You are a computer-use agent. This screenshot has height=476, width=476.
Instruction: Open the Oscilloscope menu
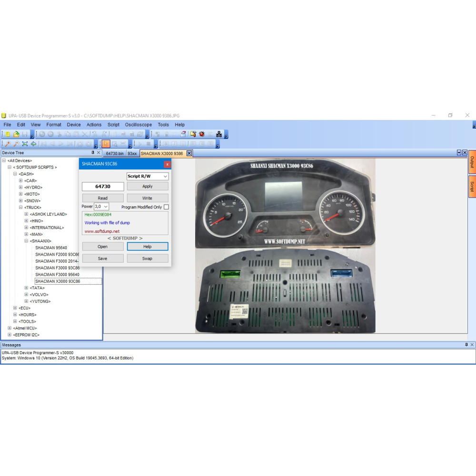[x=139, y=125]
